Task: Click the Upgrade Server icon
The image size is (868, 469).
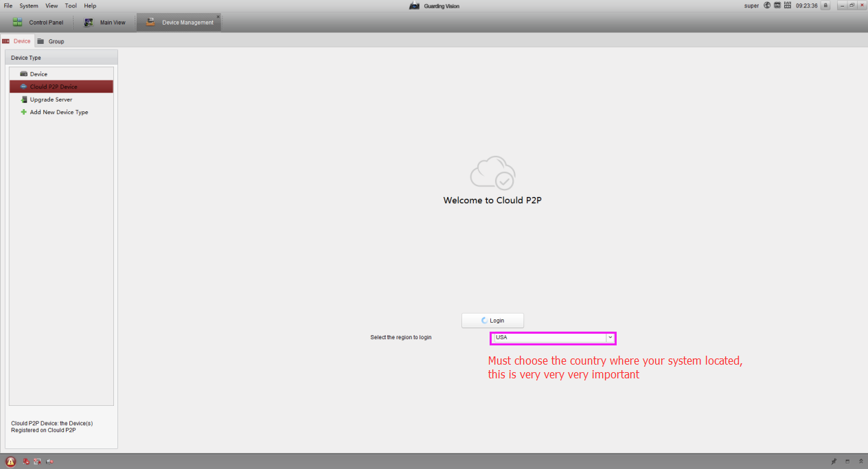Action: click(24, 100)
